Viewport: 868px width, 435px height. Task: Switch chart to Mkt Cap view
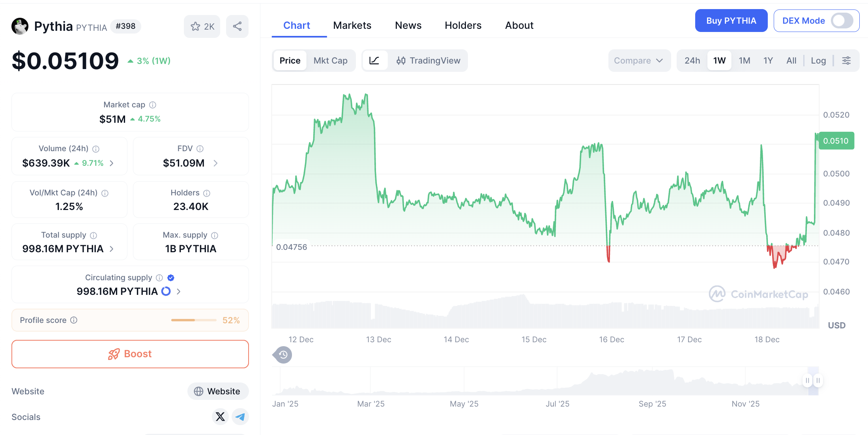pos(330,60)
